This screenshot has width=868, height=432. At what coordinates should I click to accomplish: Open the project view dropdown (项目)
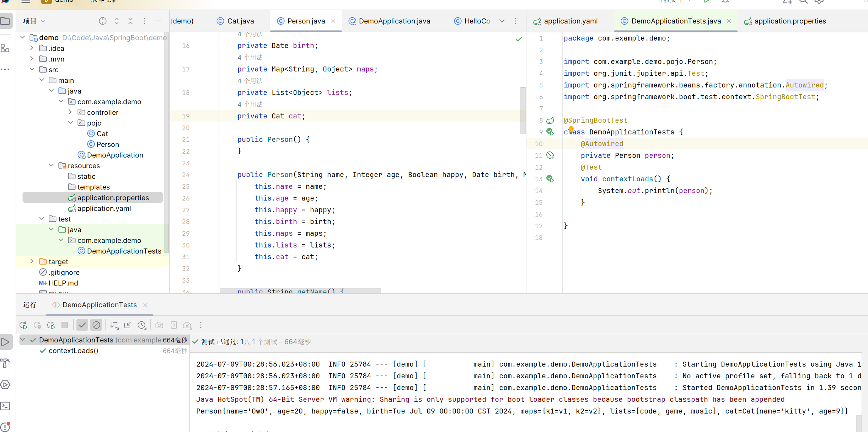[34, 21]
